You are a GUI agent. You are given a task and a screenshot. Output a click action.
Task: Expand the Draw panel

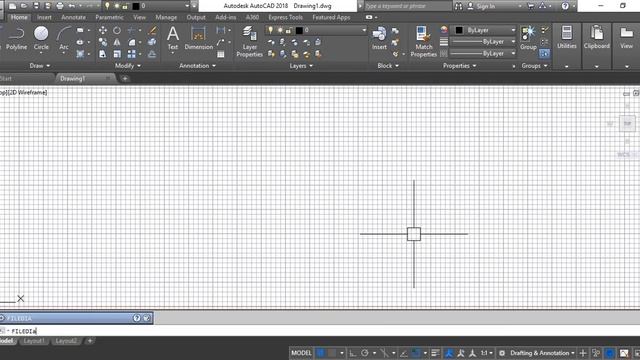40,66
